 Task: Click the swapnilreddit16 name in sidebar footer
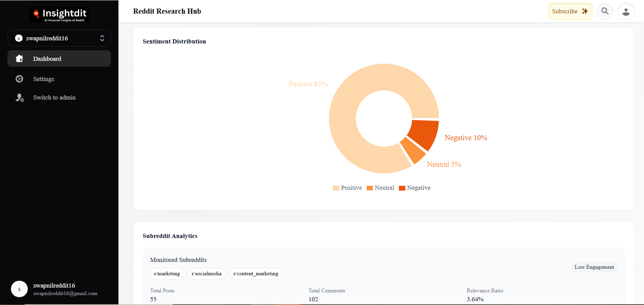(54, 286)
